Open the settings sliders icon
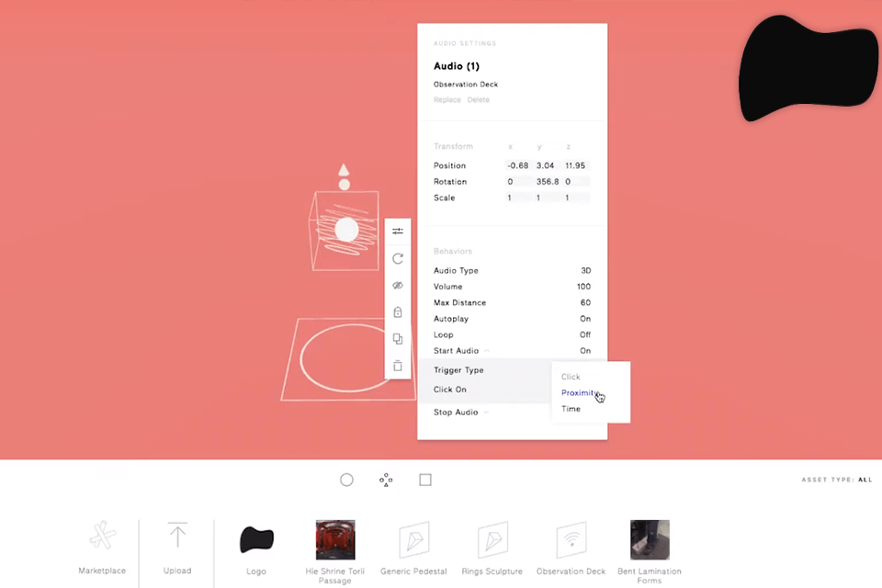Screen dimensions: 882x588 (x=398, y=232)
